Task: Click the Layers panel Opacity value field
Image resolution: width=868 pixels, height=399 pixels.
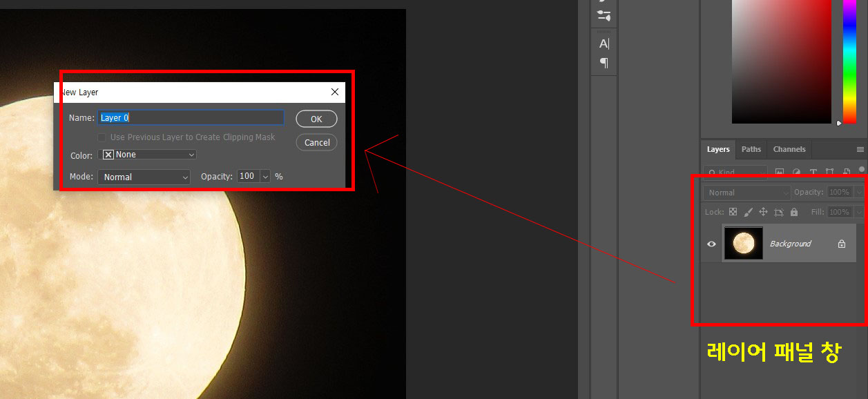Action: [x=840, y=193]
